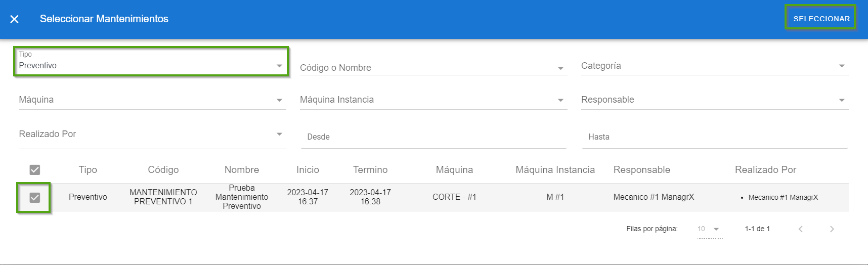The width and height of the screenshot is (868, 265).
Task: Open the Categoría dropdown
Action: (x=714, y=66)
